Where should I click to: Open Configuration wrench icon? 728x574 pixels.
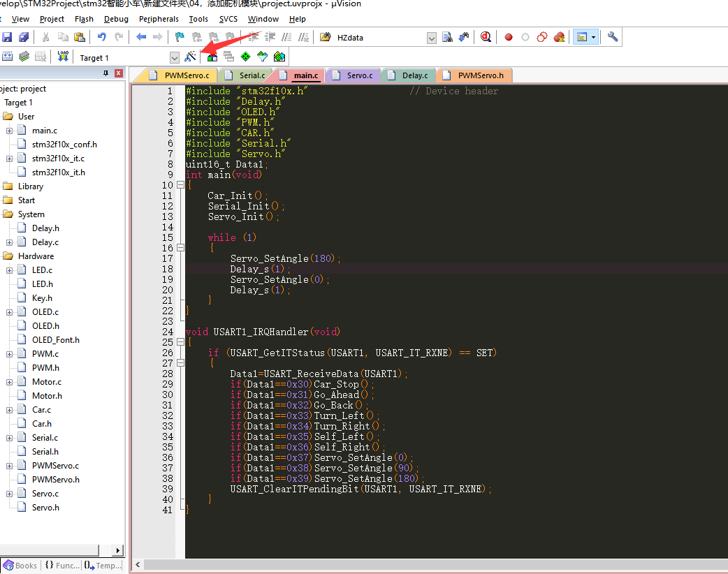click(x=613, y=37)
